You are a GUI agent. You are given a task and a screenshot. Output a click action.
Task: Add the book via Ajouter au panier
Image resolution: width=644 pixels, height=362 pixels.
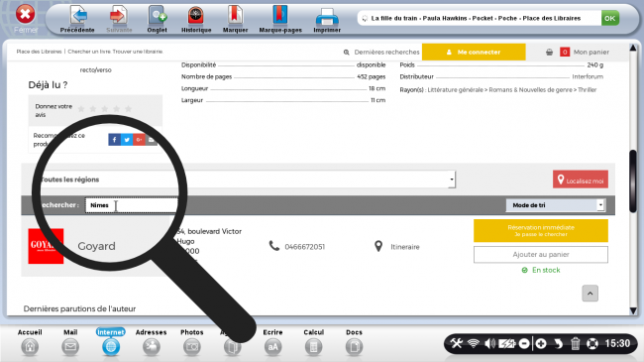click(541, 254)
